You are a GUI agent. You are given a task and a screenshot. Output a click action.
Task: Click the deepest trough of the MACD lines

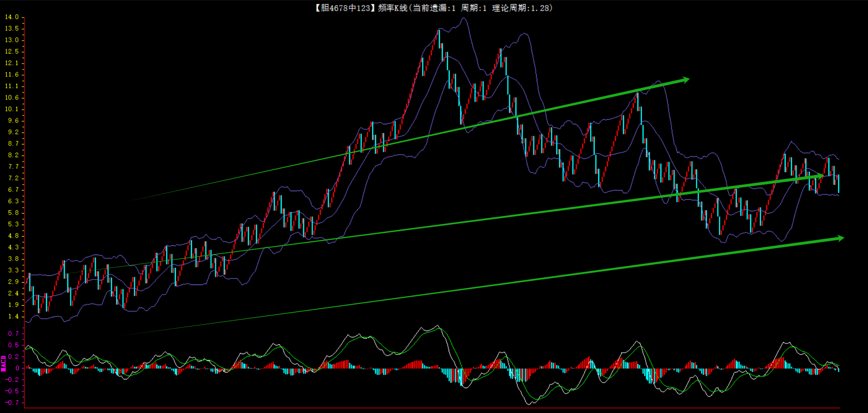[529, 403]
